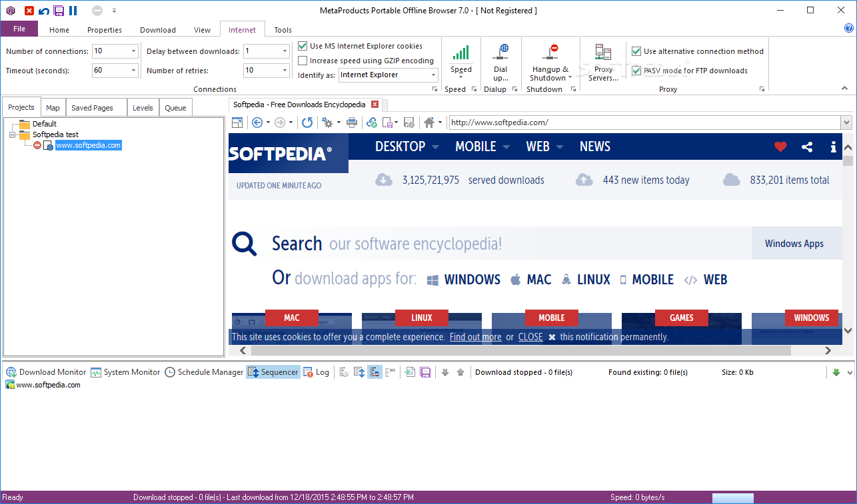Screen dimensions: 857x504
Task: Click the Softpedia heart icon
Action: click(x=780, y=147)
